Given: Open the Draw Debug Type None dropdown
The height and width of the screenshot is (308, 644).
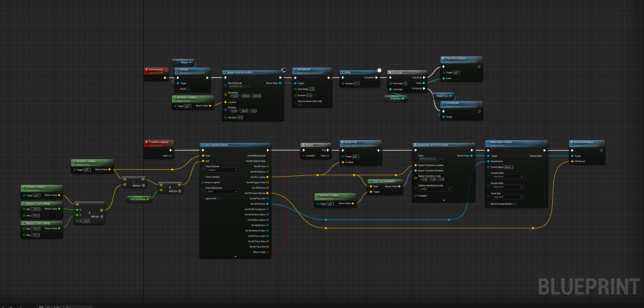Looking at the screenshot, I should coord(223,192).
